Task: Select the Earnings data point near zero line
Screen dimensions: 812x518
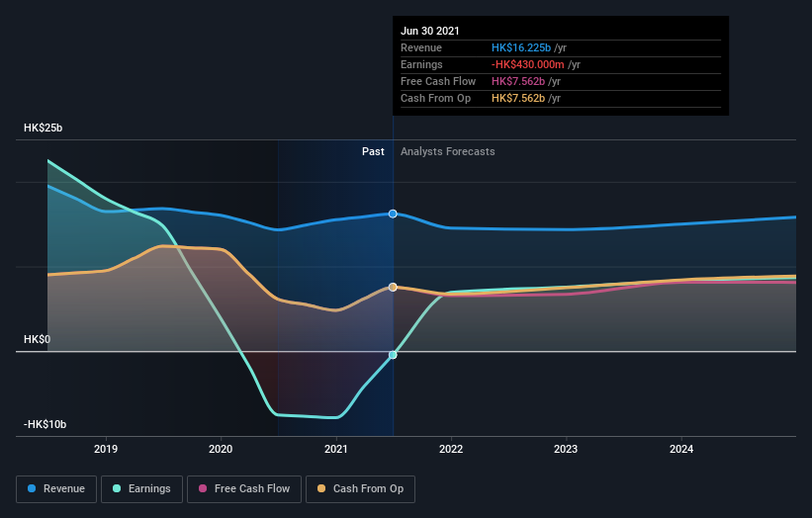Action: [x=393, y=355]
